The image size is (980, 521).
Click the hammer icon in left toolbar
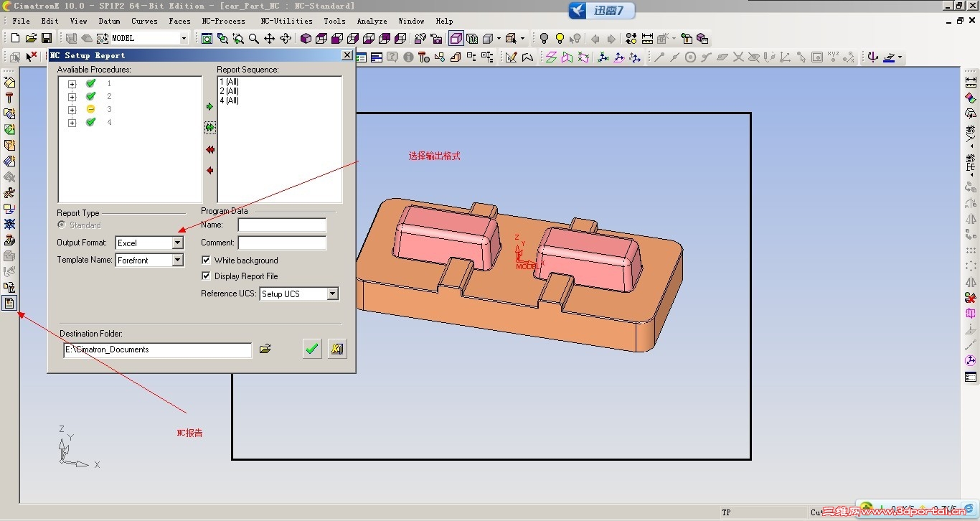[9, 98]
